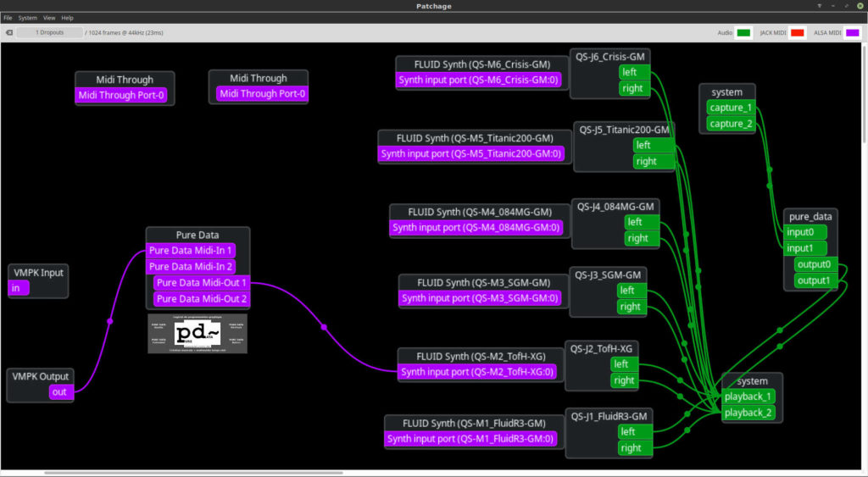868x477 pixels.
Task: Select pure_data input0 port
Action: [805, 232]
